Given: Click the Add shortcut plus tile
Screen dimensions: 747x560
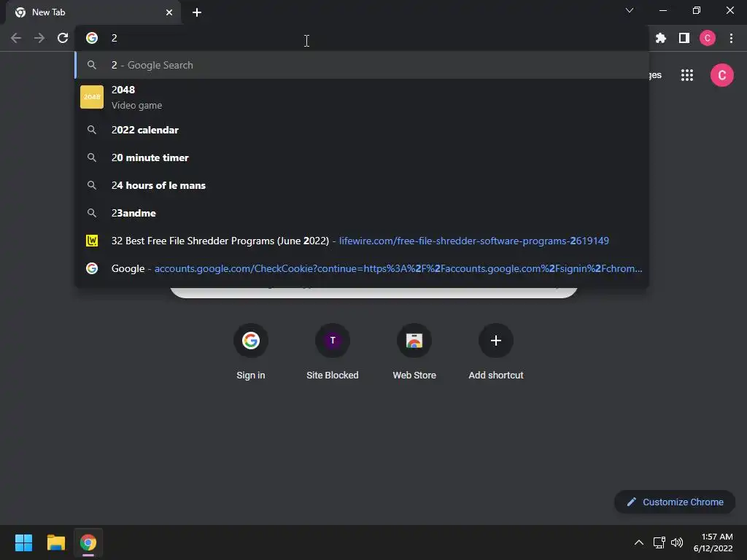Looking at the screenshot, I should [x=496, y=351].
